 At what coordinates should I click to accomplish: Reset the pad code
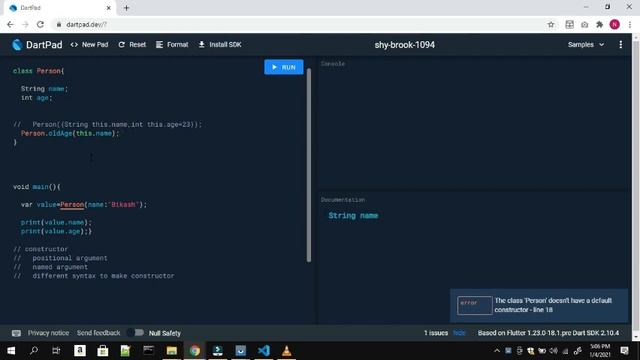[132, 44]
